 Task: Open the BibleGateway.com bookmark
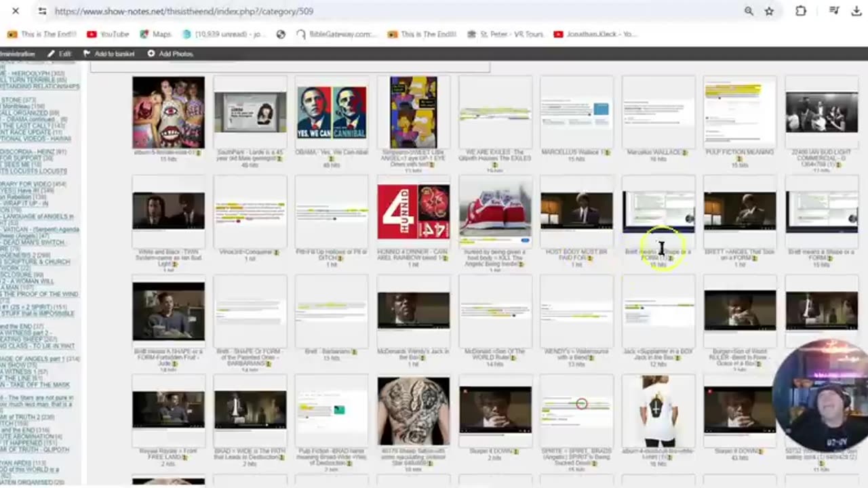[x=336, y=34]
